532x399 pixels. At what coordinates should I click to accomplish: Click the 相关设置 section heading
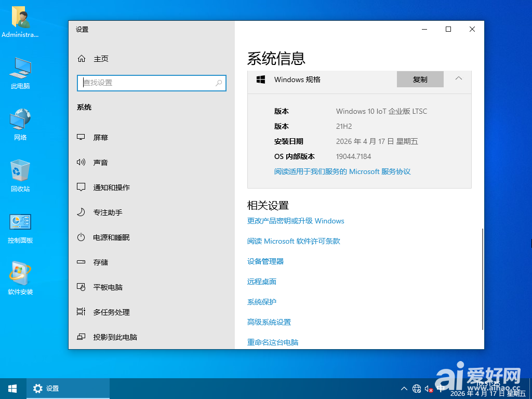tap(268, 205)
